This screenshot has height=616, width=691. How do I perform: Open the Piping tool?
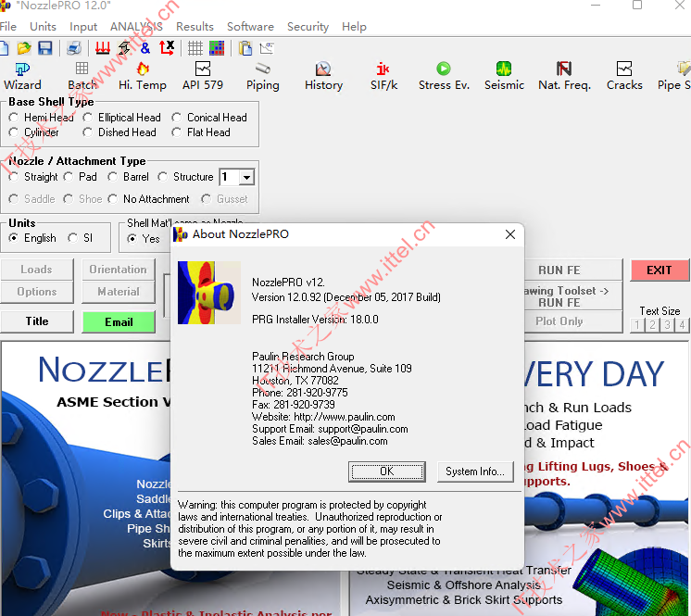click(263, 76)
